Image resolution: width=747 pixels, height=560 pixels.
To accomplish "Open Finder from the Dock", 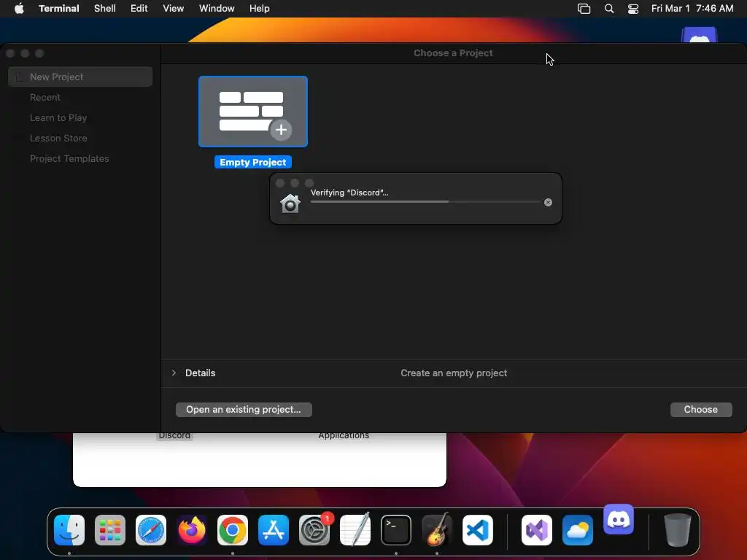I will tap(69, 530).
